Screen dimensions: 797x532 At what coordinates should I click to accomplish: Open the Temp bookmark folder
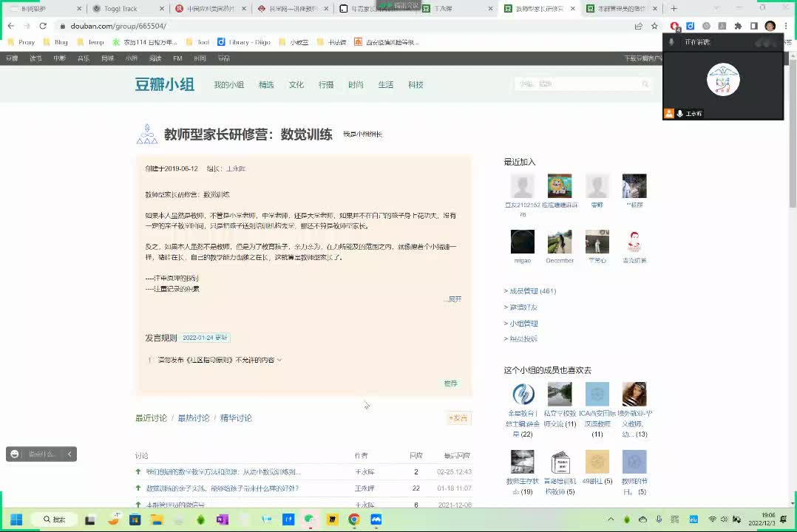click(90, 42)
